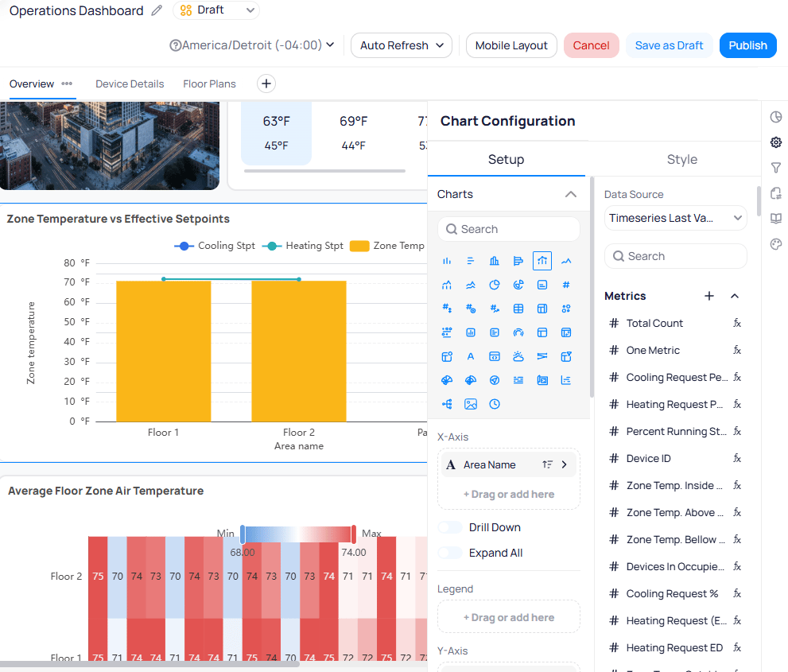Select the image widget icon
This screenshot has height=672, width=788.
pyautogui.click(x=471, y=404)
